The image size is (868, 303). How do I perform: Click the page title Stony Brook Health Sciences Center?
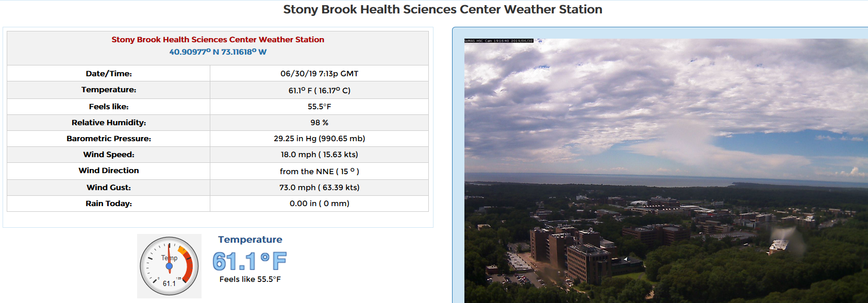coord(442,9)
